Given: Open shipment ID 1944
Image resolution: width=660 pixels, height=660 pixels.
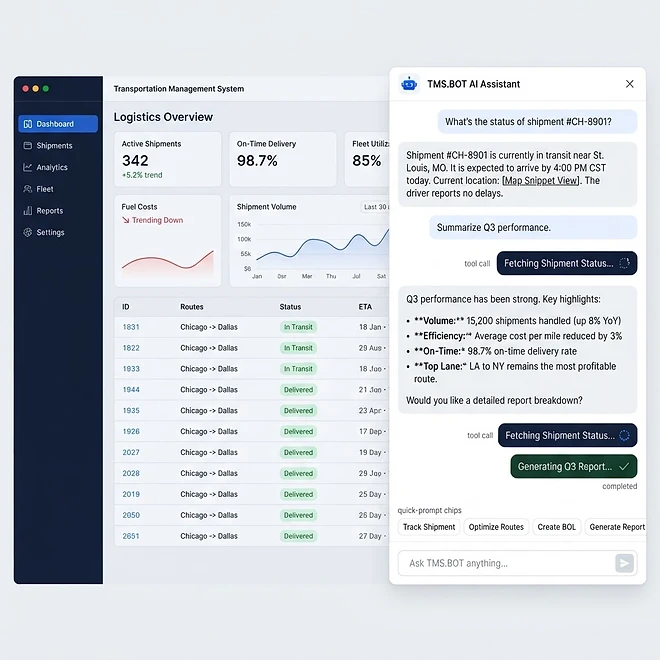Looking at the screenshot, I should point(131,390).
